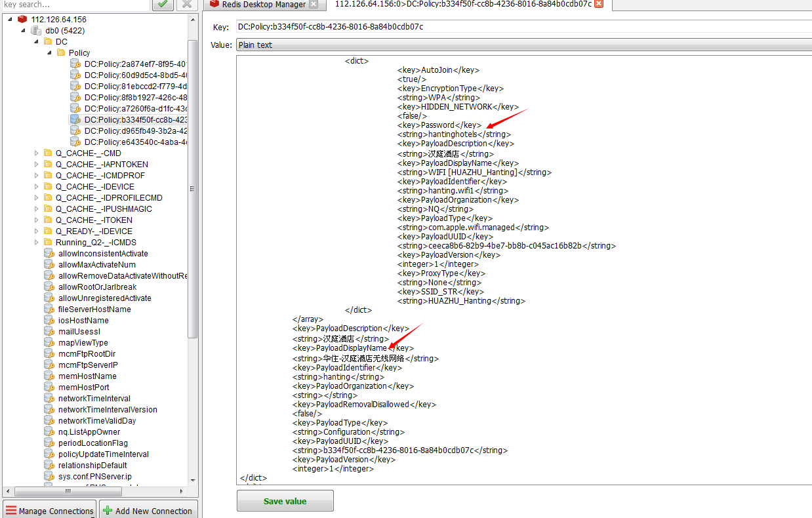
Task: Open the policyUpdateTimeInterval key icon
Action: [x=49, y=454]
